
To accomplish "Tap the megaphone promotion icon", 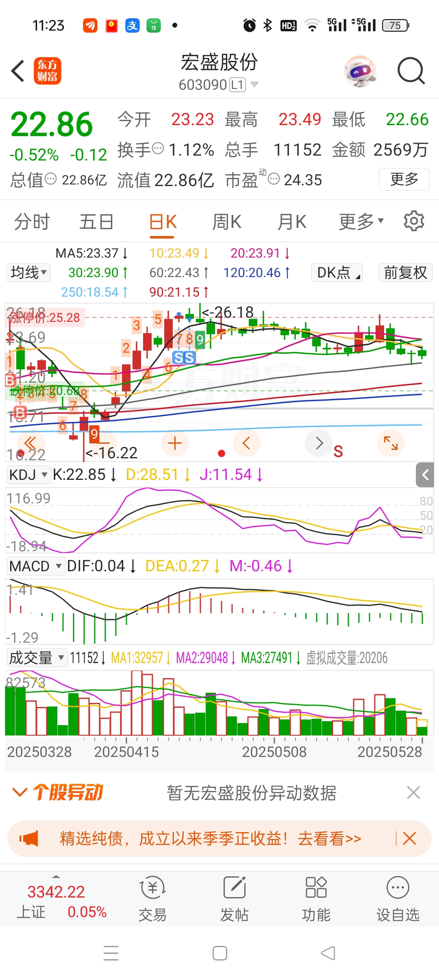I will tap(29, 838).
